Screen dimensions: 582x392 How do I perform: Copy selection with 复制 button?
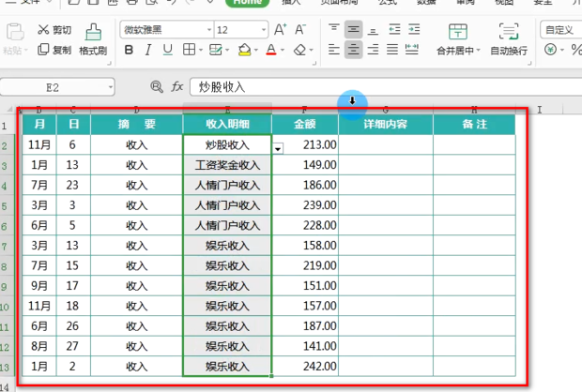coord(54,50)
